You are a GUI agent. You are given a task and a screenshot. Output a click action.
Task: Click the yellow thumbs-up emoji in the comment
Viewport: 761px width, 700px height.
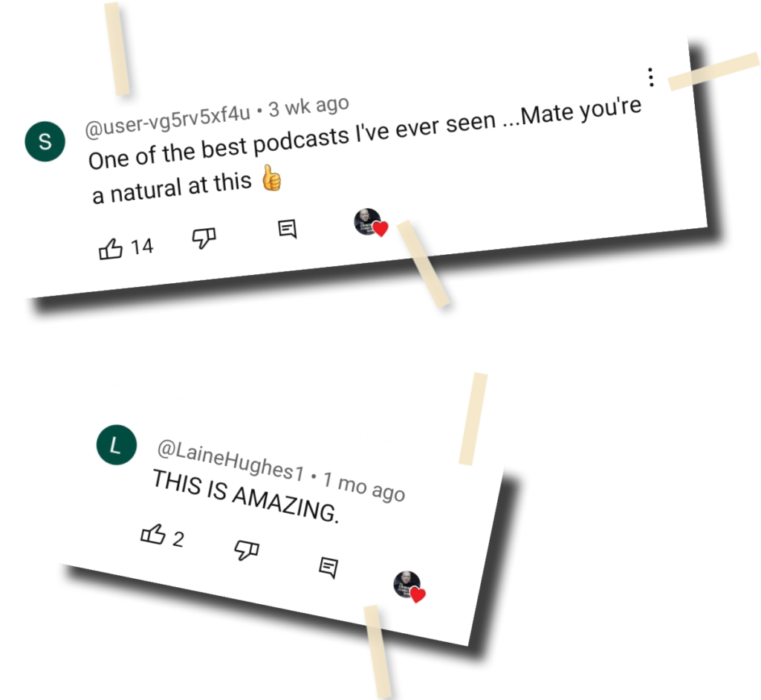point(272,178)
